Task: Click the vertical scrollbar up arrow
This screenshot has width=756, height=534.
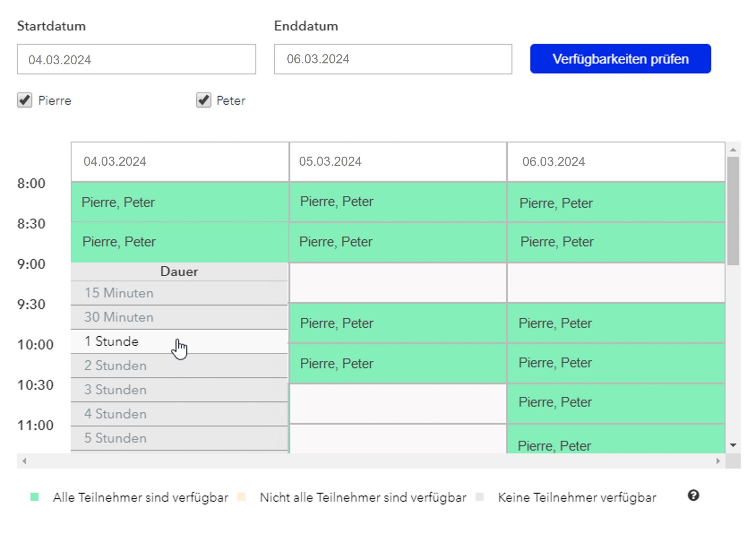Action: coord(733,150)
